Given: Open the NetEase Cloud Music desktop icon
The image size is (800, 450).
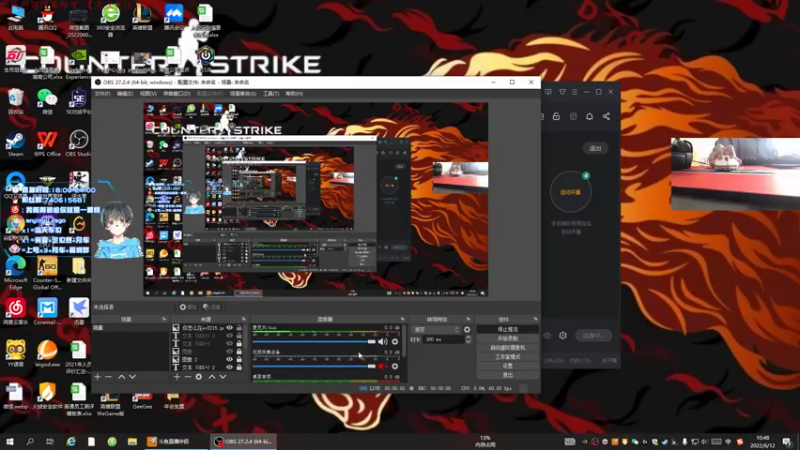Looking at the screenshot, I should click(x=15, y=312).
